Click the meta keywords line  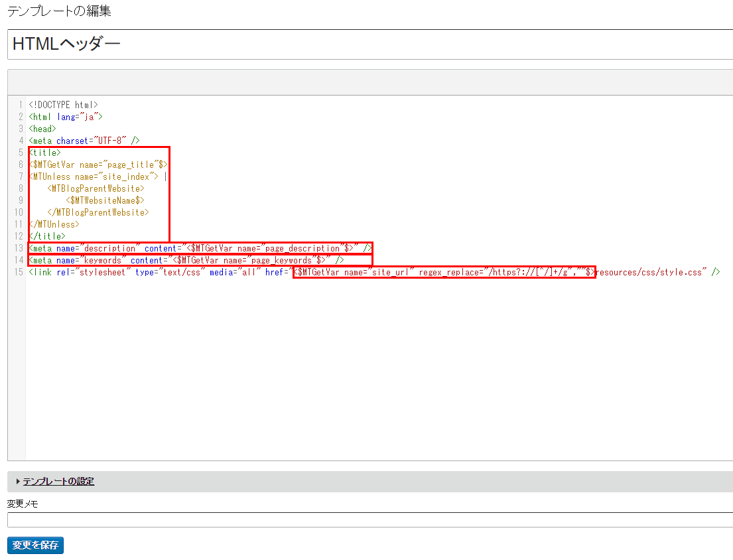pyautogui.click(x=186, y=260)
